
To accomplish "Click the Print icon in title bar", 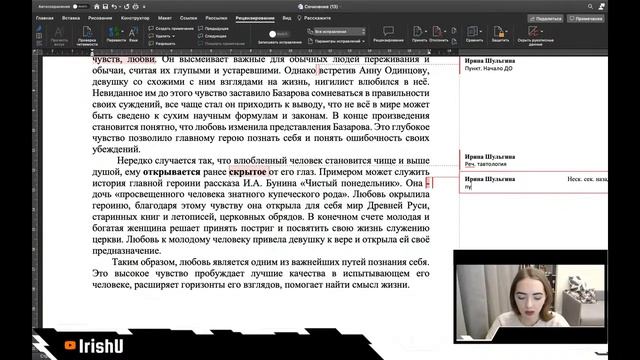I will click(136, 7).
